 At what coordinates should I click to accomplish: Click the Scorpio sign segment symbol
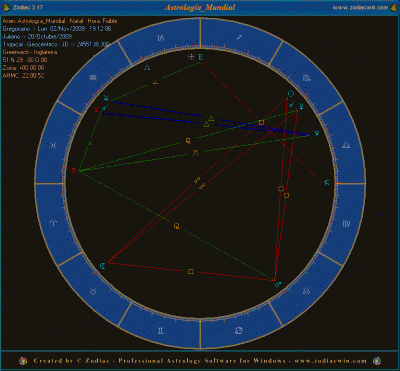click(x=307, y=78)
